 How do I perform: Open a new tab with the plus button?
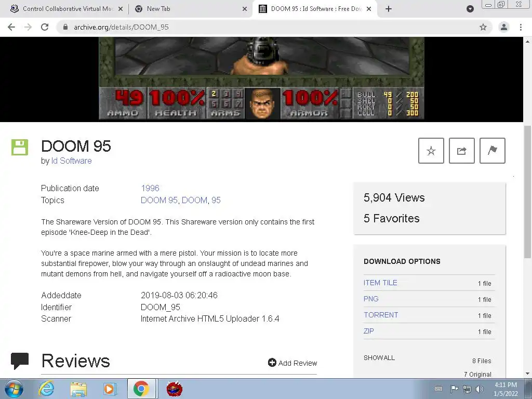pos(389,9)
